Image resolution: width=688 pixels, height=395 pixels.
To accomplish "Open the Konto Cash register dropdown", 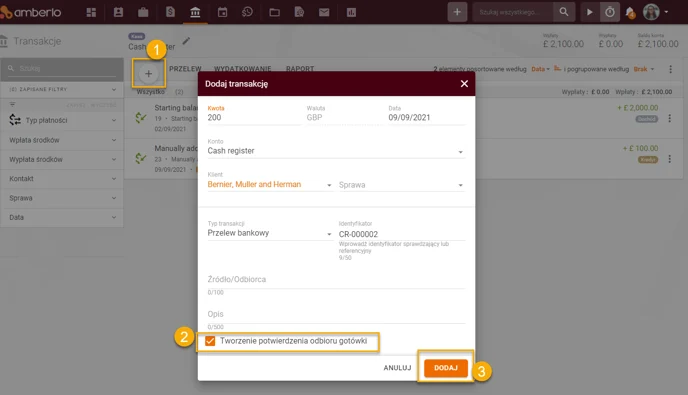I will pos(336,151).
